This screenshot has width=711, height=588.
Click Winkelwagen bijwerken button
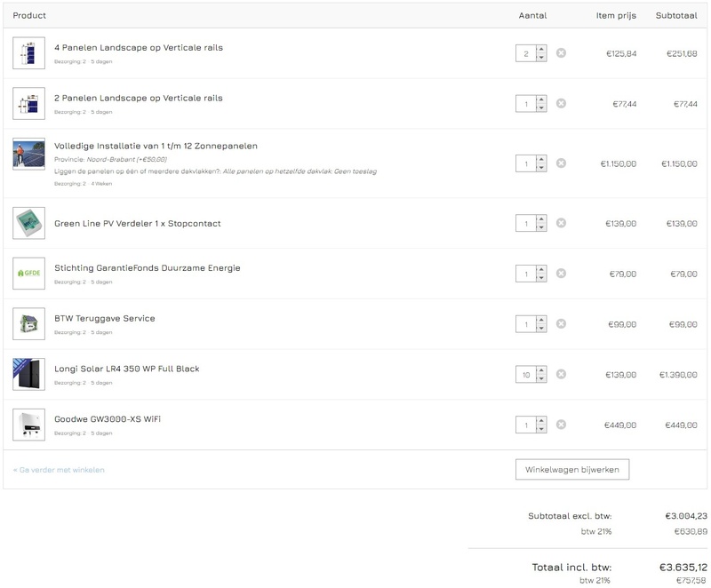coord(571,469)
